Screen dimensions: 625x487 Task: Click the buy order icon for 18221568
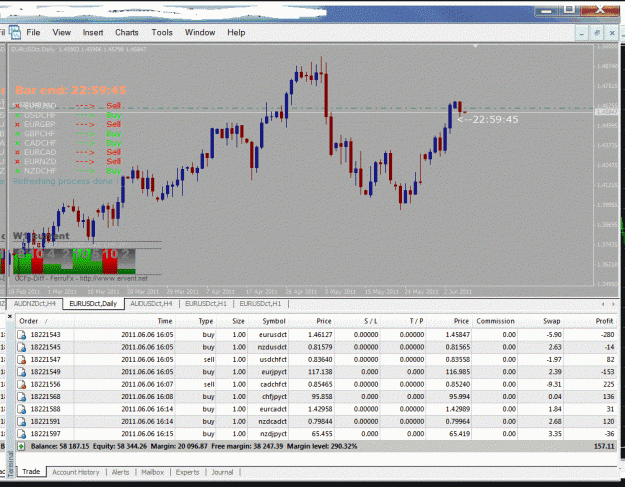[x=22, y=397]
